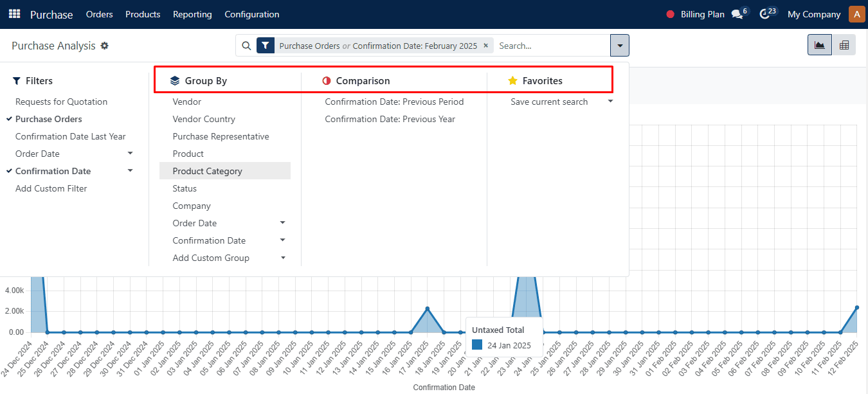Viewport: 868px width, 394px height.
Task: Click the blue Untaxed Total legend swatch
Action: (x=477, y=345)
